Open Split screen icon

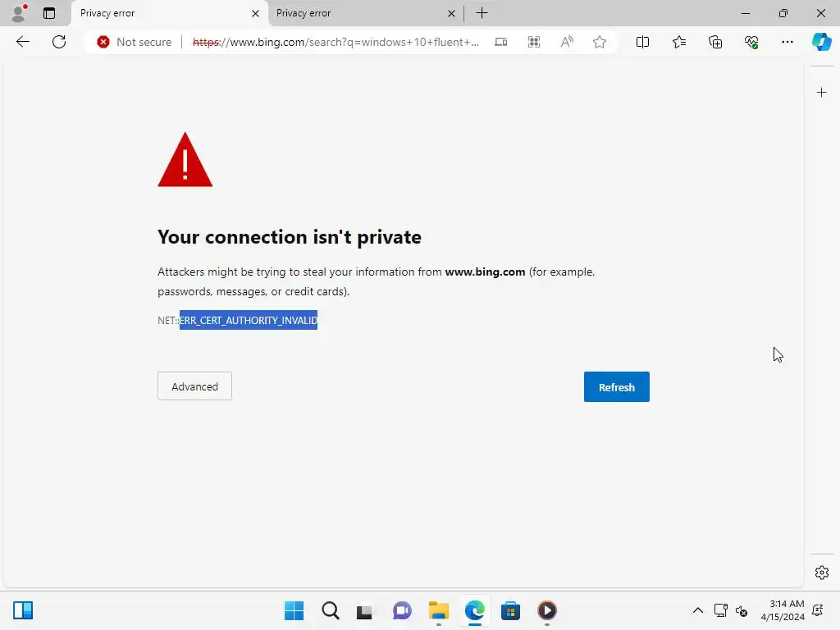[x=642, y=42]
